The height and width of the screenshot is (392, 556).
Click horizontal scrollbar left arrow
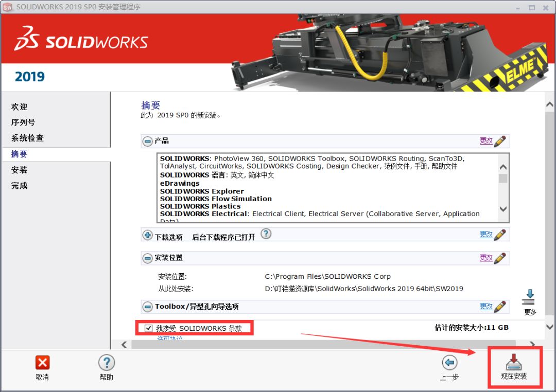[124, 345]
